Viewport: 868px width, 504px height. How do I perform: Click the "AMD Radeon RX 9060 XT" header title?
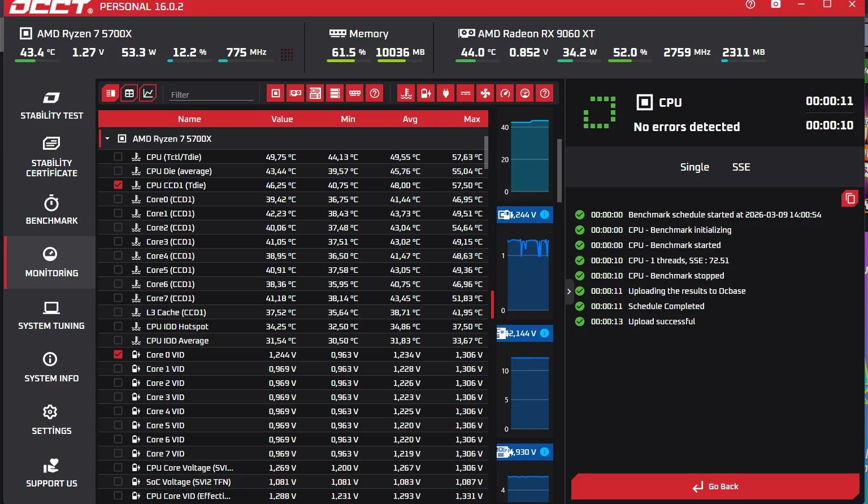tap(536, 34)
